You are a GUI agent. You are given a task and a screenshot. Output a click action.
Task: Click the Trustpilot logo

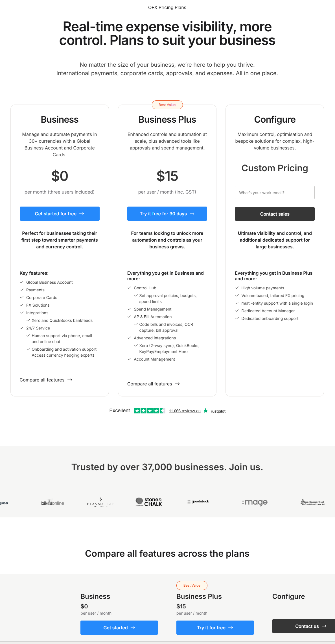tap(214, 411)
